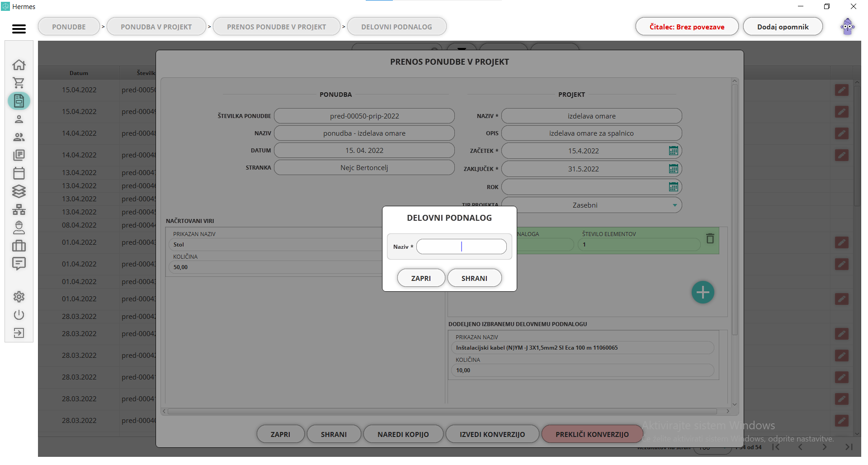This screenshot has height=465, width=868.
Task: Open calendar picker for ZAKLJUČEK
Action: coord(673,169)
